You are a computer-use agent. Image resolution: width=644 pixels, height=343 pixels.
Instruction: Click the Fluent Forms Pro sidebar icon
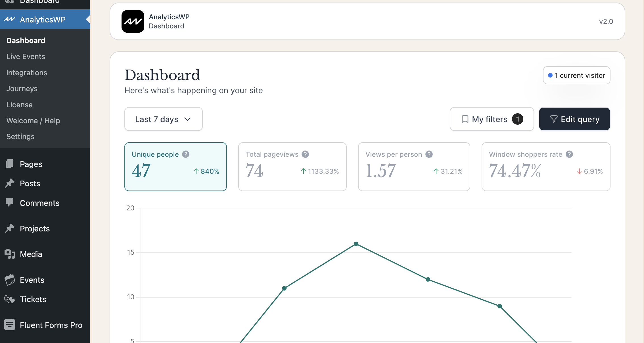(x=10, y=325)
